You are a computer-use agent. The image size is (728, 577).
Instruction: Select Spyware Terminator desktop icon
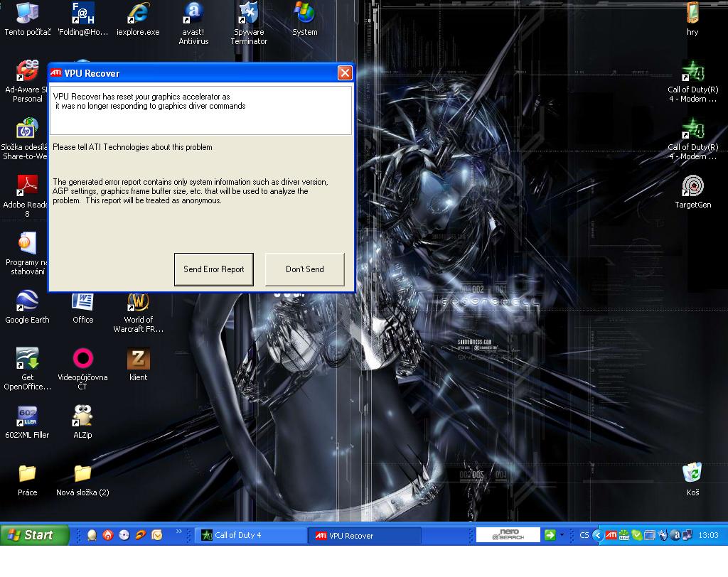249,23
